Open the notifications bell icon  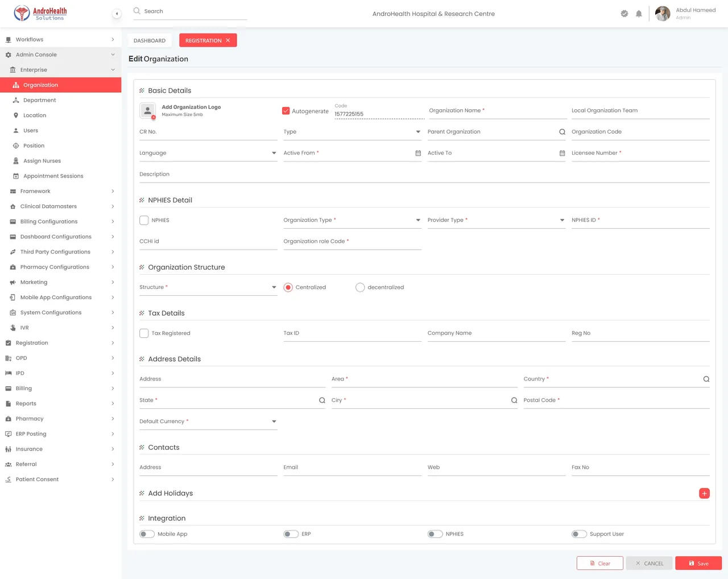(x=639, y=14)
